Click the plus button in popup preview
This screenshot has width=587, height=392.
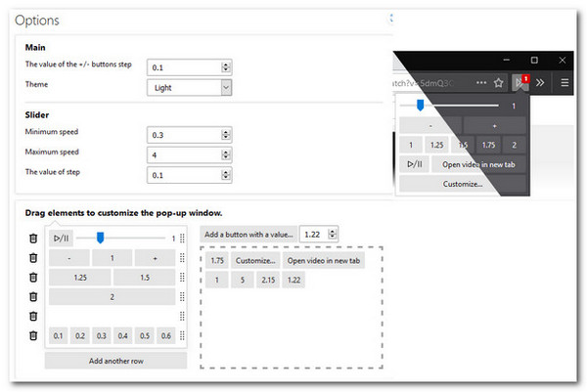[x=494, y=126]
